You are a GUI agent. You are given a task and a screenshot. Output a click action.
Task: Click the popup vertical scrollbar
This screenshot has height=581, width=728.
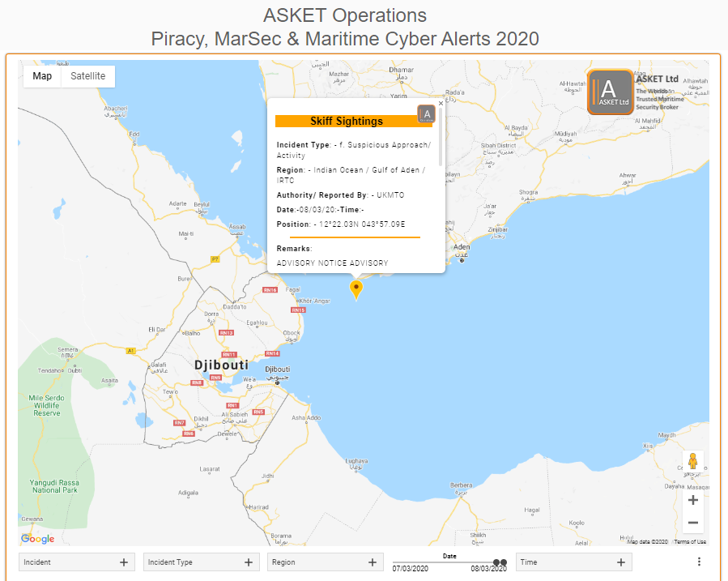click(x=441, y=137)
